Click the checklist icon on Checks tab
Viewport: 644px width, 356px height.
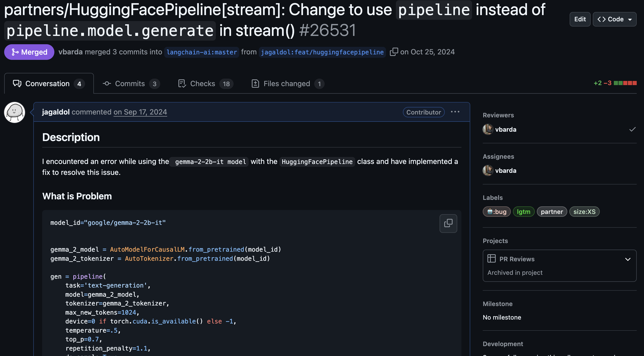182,84
